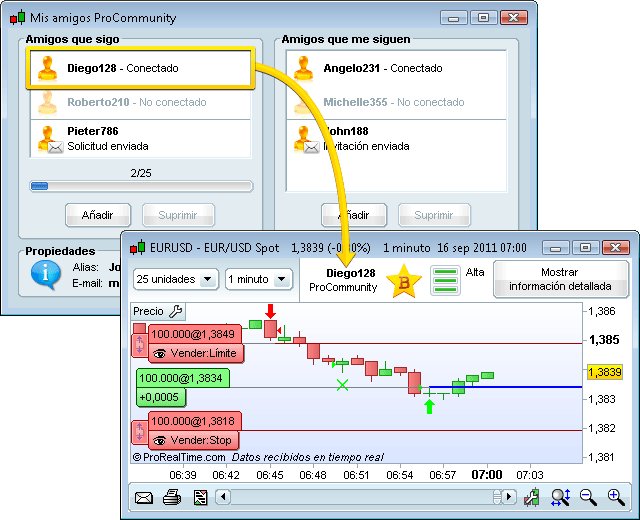Click the zoom in magnifier icon
The width and height of the screenshot is (640, 520).
click(x=615, y=497)
